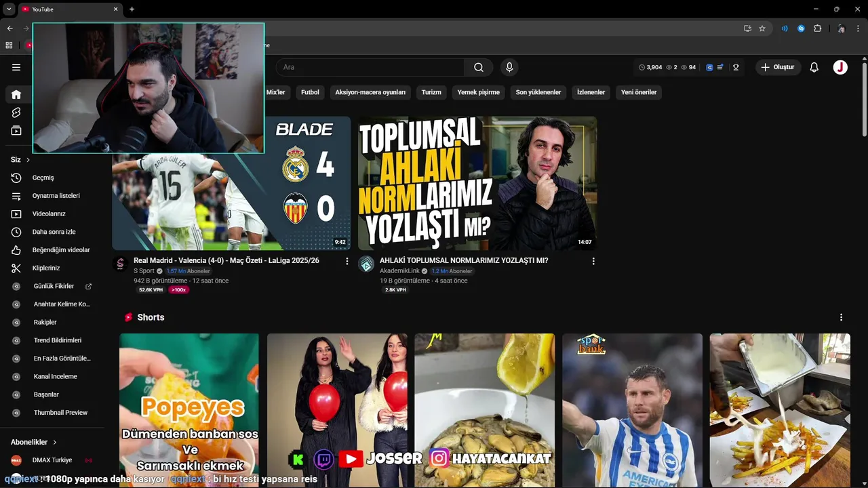Viewport: 868px width, 488px height.
Task: Click the Oluştur create button
Action: coord(778,67)
